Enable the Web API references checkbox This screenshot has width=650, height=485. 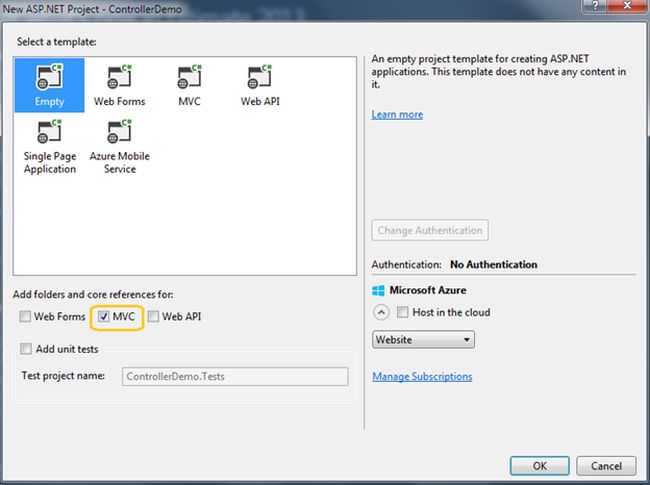click(x=153, y=317)
